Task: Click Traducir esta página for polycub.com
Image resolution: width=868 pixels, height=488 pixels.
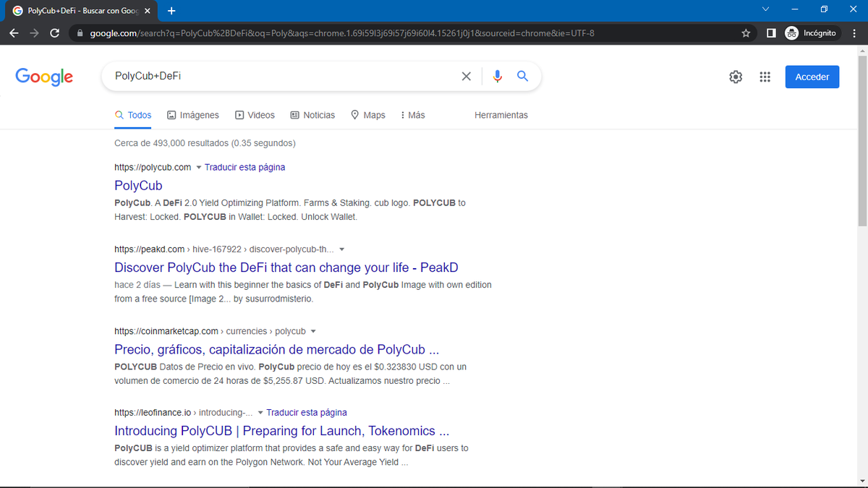Action: pos(244,167)
